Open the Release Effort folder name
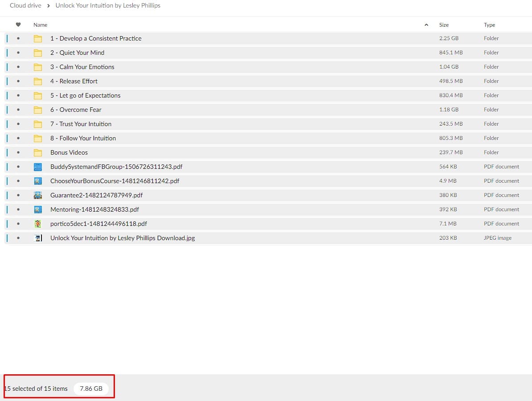The image size is (532, 401). (x=74, y=81)
